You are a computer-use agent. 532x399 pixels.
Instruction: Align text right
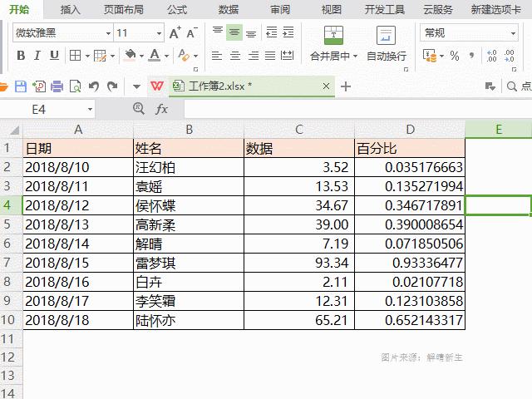(x=253, y=56)
